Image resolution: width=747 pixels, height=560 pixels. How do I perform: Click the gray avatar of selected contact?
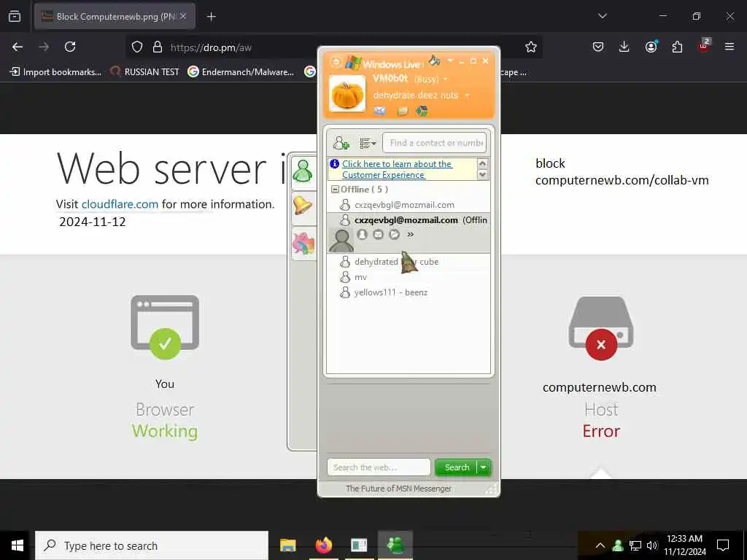341,240
